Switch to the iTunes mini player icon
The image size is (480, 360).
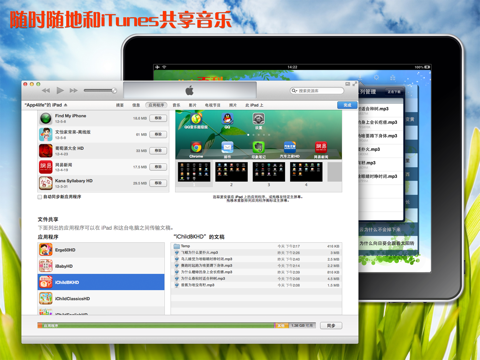[348, 84]
